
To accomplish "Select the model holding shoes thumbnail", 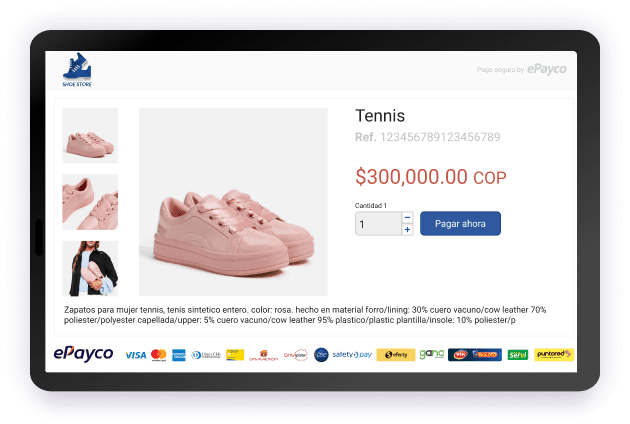I will (x=90, y=268).
